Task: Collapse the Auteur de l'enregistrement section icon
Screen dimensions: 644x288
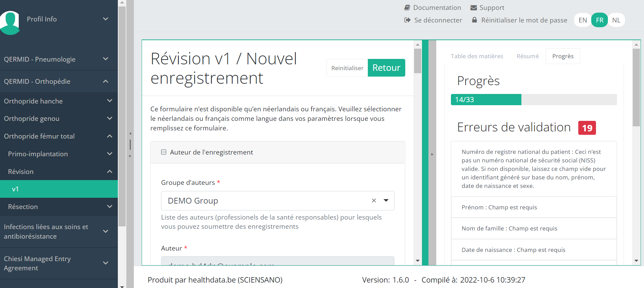Action: (164, 152)
